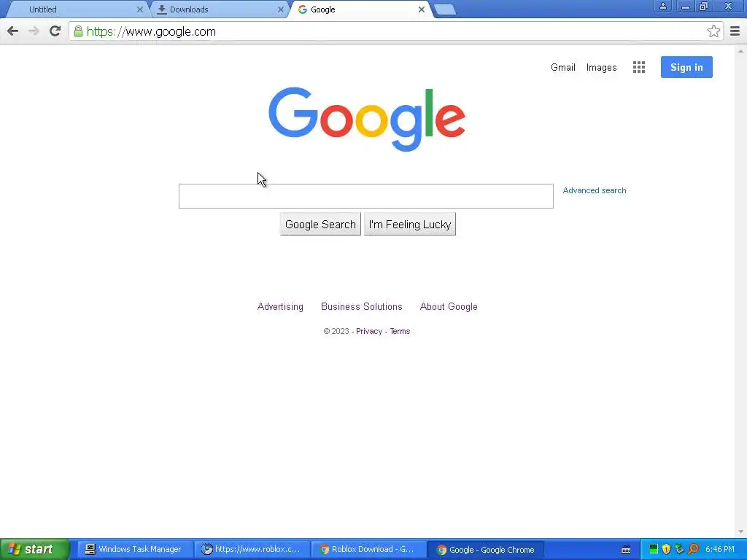Image resolution: width=747 pixels, height=560 pixels.
Task: Close the Downloads tab
Action: click(281, 9)
